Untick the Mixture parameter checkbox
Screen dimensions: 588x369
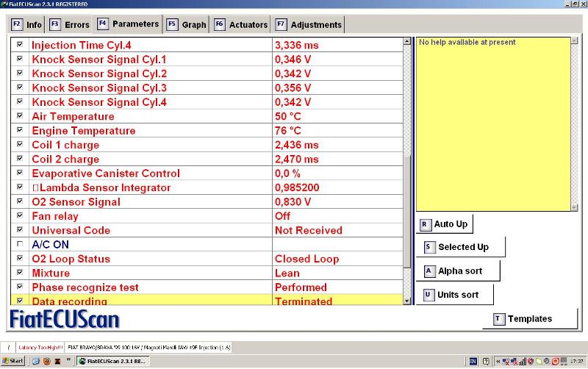tap(20, 273)
